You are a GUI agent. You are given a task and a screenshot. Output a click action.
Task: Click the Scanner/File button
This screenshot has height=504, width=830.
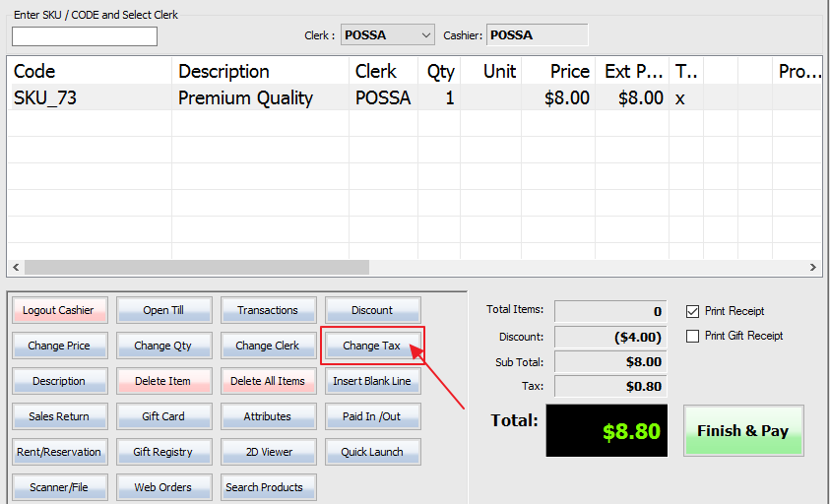click(x=59, y=487)
